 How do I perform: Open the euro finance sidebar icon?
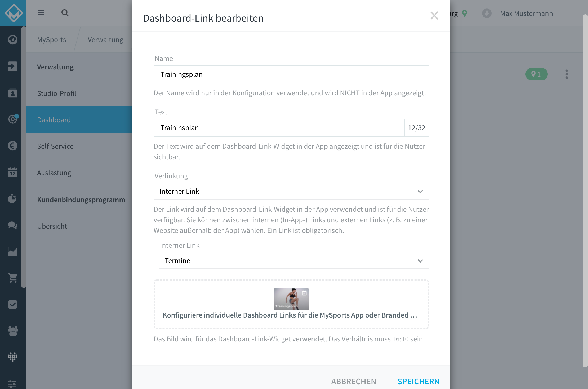coord(12,146)
